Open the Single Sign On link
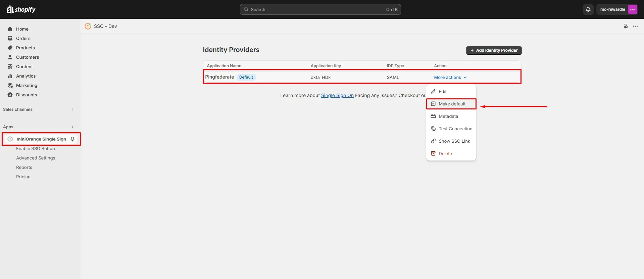Screen dimensions: 644x279 [337, 95]
